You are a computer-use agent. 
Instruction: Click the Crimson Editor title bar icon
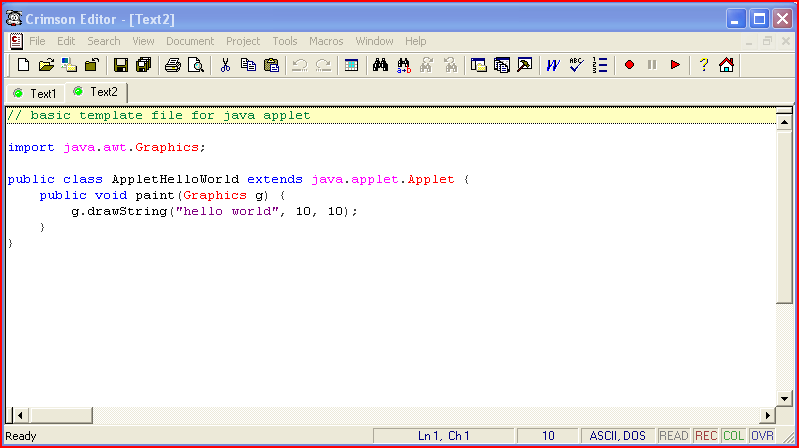[14, 19]
